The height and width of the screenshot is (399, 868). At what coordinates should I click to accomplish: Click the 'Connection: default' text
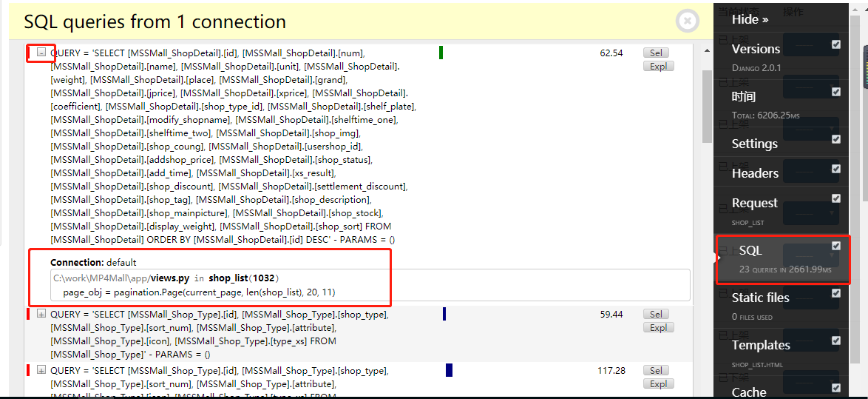pos(93,262)
